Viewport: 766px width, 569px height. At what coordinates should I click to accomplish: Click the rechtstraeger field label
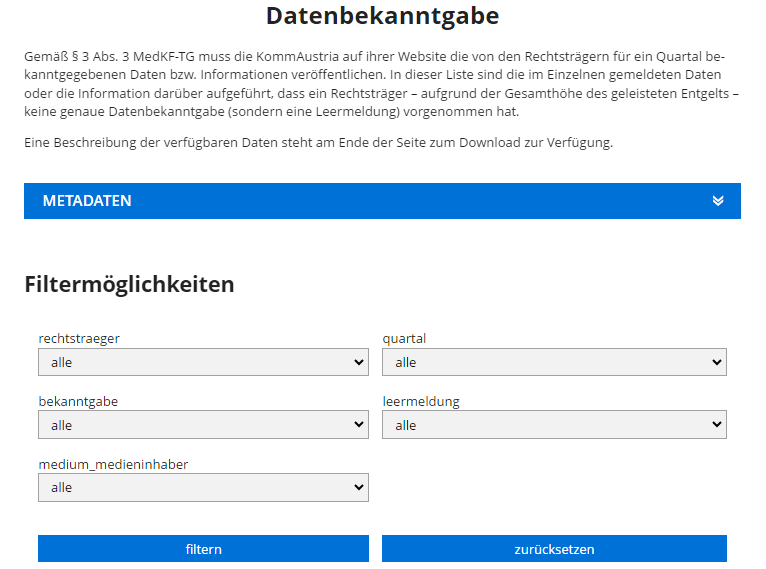(x=79, y=338)
